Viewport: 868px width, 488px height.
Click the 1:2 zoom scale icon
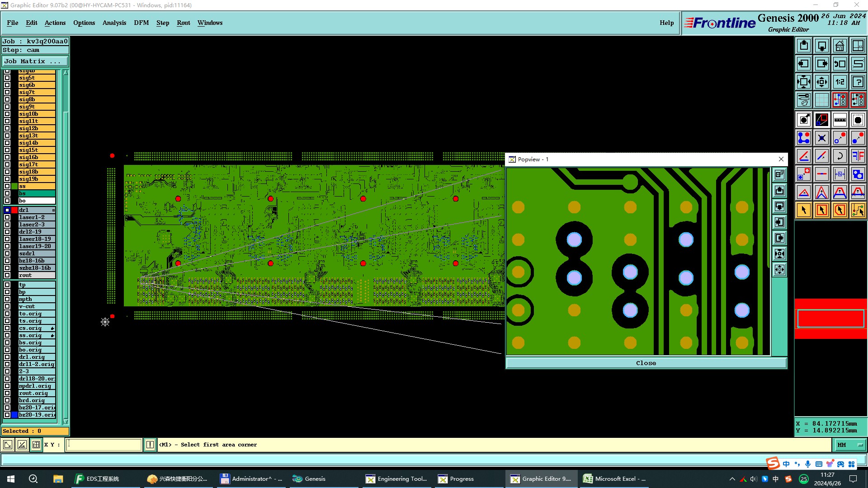840,82
